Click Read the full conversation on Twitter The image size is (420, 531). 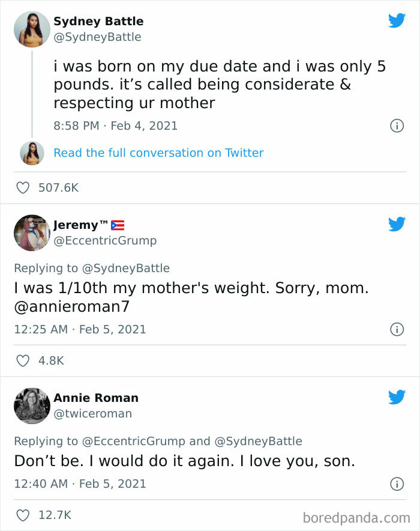[158, 153]
